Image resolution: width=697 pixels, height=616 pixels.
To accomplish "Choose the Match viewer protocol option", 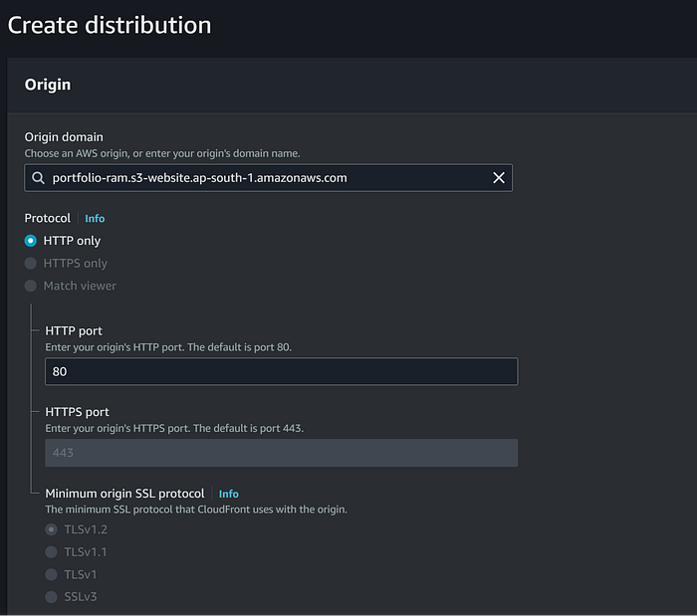I will [31, 286].
